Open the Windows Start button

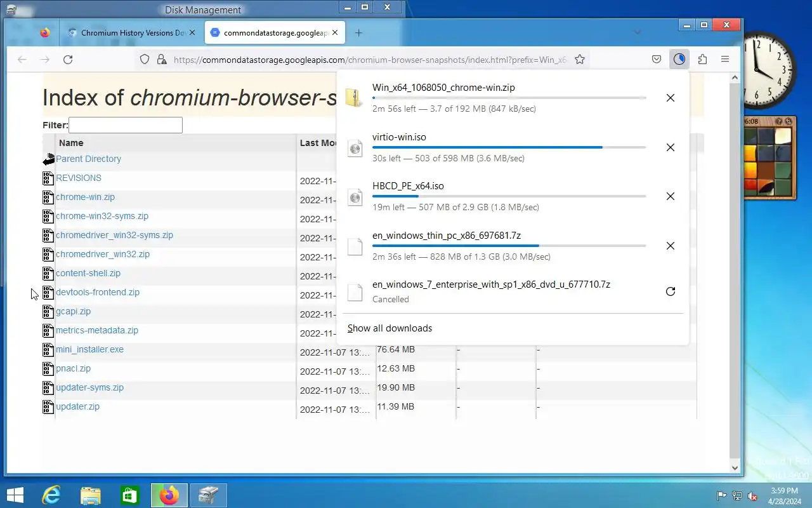[15, 495]
